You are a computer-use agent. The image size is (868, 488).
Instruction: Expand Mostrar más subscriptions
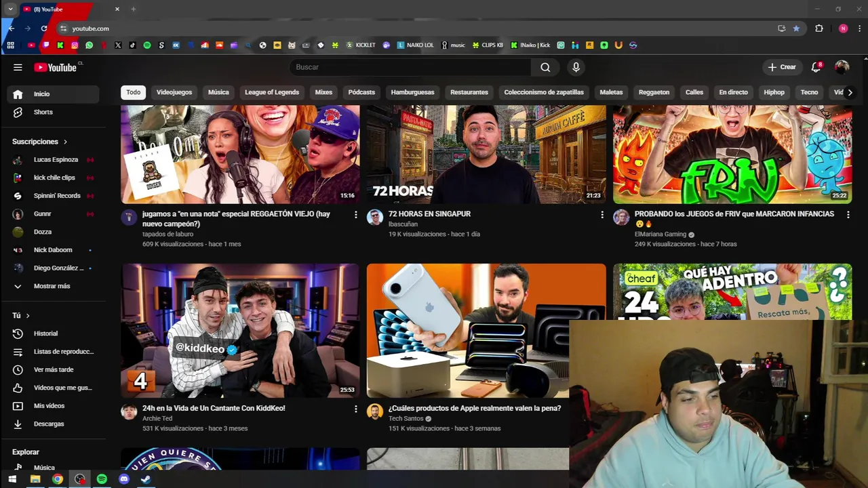pos(53,286)
